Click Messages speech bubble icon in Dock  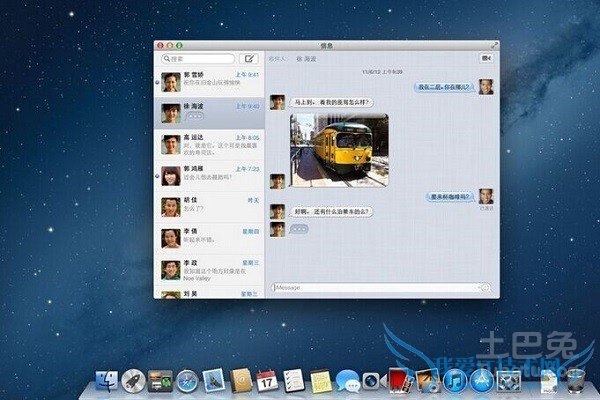(x=347, y=380)
